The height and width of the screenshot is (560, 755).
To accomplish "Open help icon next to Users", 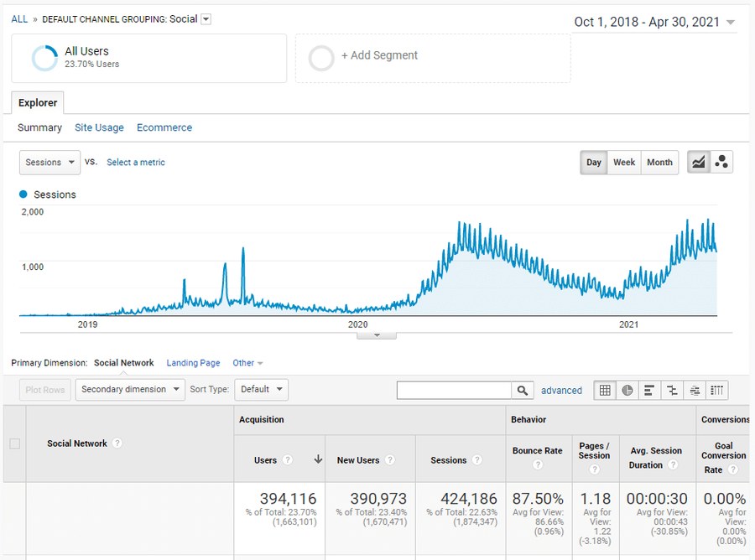I will (x=288, y=460).
